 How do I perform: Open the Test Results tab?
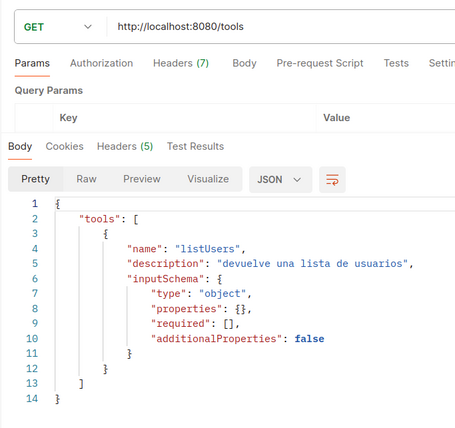195,146
